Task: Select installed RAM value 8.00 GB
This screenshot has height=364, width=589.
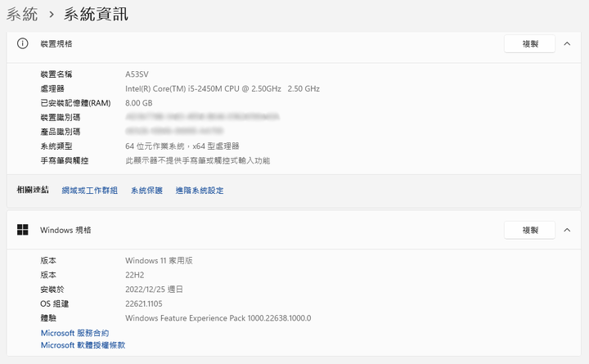Action: pyautogui.click(x=139, y=103)
